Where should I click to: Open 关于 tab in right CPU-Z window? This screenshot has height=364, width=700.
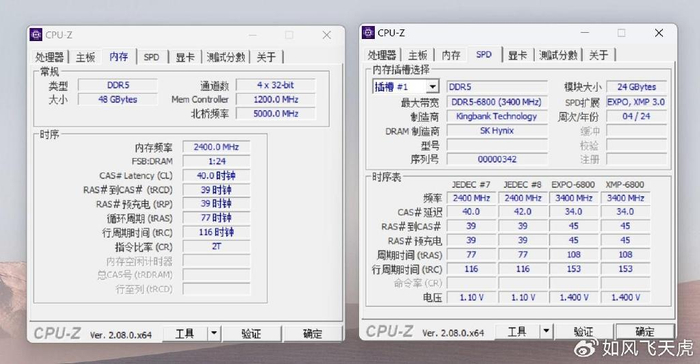(x=599, y=55)
